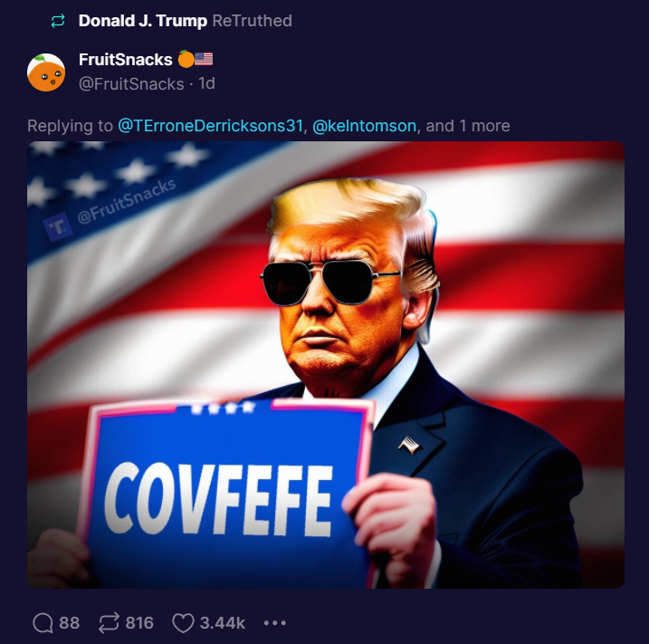
Task: Click the ReTruth arrows icon below the image
Action: 109,623
